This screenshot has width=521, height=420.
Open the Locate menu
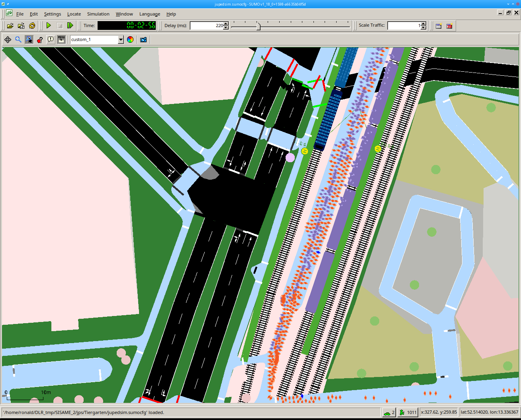tap(74, 14)
